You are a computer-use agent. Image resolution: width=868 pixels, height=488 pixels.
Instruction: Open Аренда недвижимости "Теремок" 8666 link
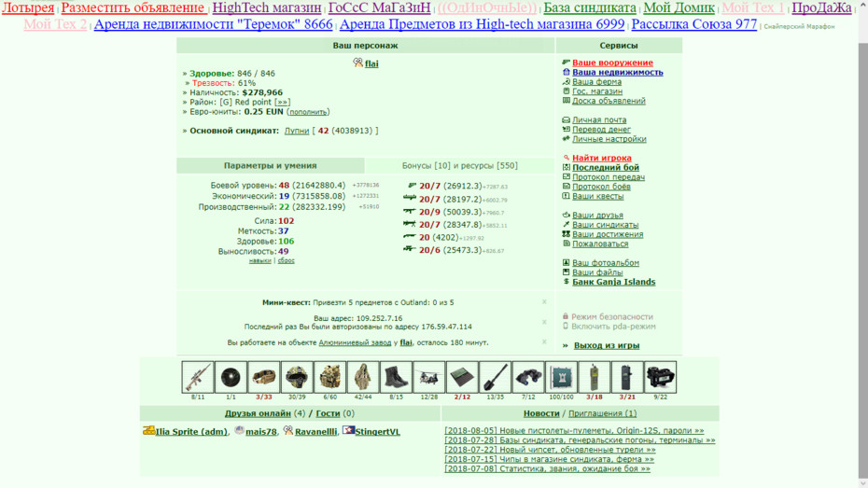[x=213, y=24]
